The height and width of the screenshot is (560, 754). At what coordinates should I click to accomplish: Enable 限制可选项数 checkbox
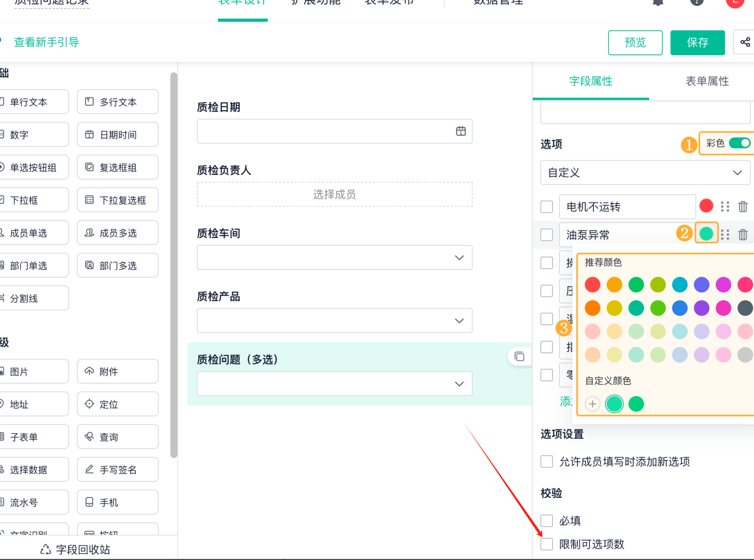pos(546,544)
